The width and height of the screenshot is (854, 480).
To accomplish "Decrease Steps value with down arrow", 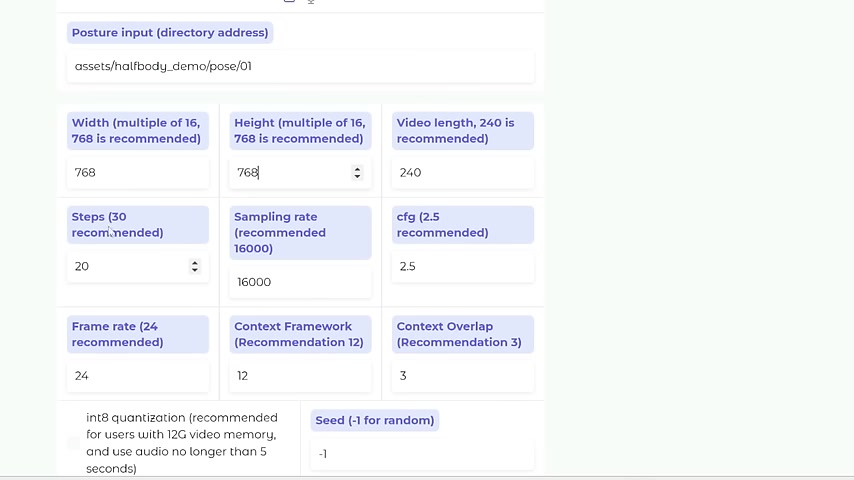I will pyautogui.click(x=194, y=270).
